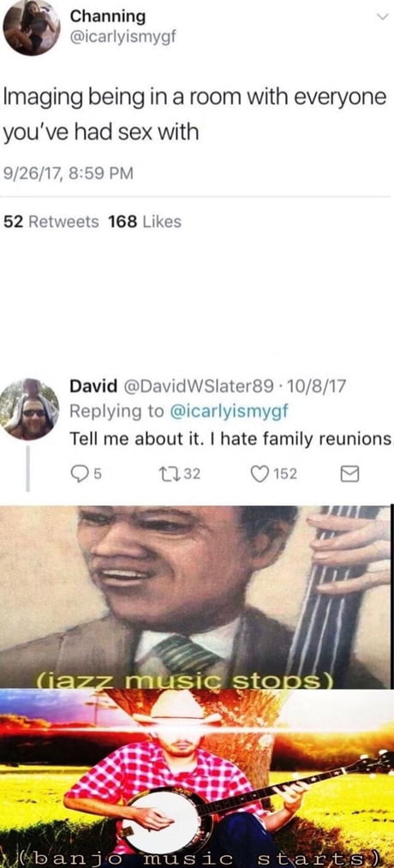View the 168 Likes list
The width and height of the screenshot is (394, 868).
pos(145,222)
